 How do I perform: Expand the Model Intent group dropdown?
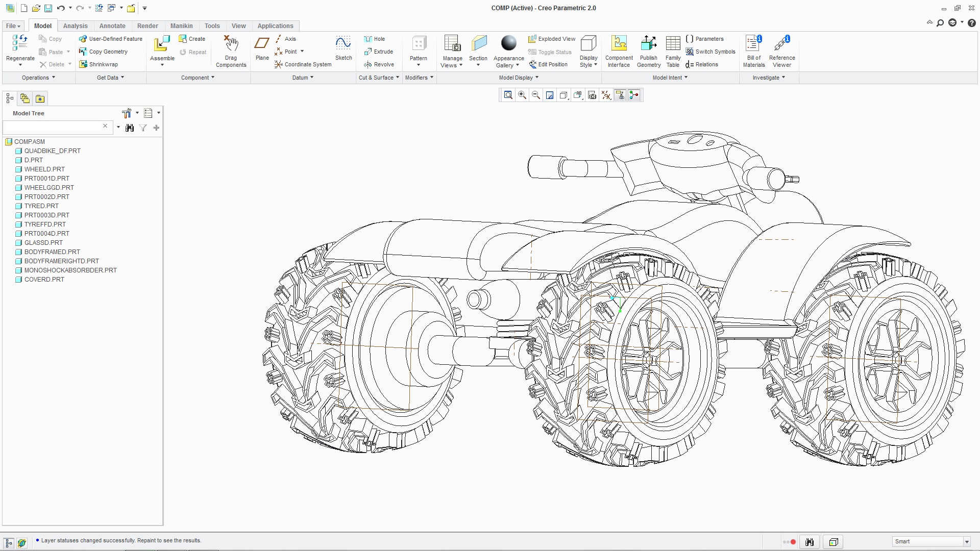[x=670, y=78]
